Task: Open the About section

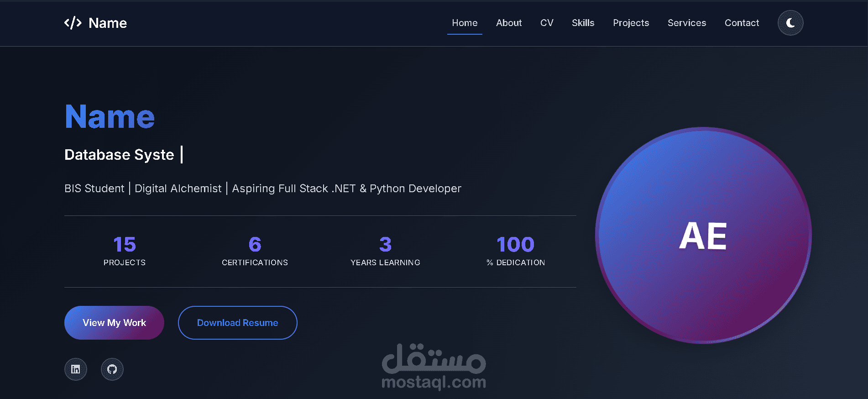Action: 509,23
